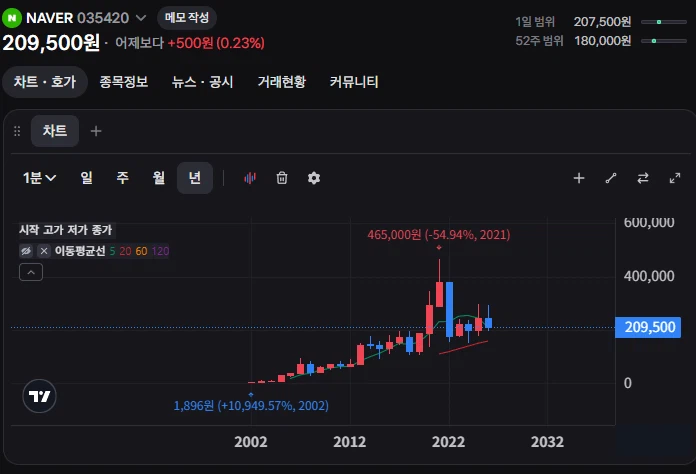
Task: Expand chart to fullscreen icon
Action: pos(675,178)
